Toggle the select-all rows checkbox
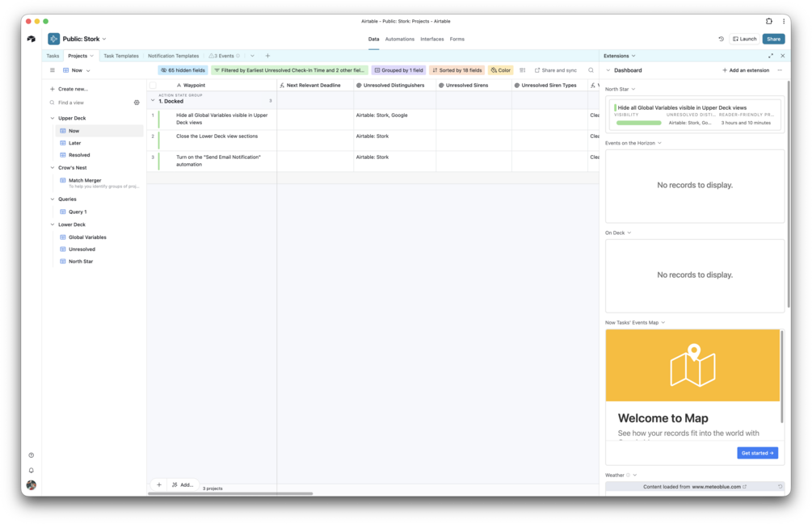 pyautogui.click(x=153, y=86)
